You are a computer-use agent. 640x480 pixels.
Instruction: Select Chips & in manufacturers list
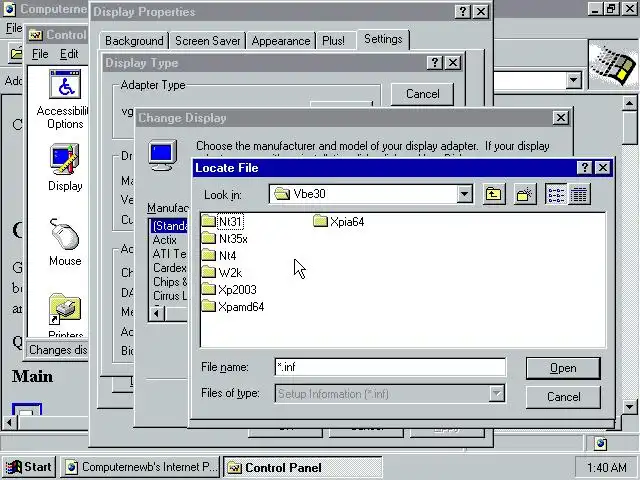pyautogui.click(x=169, y=282)
